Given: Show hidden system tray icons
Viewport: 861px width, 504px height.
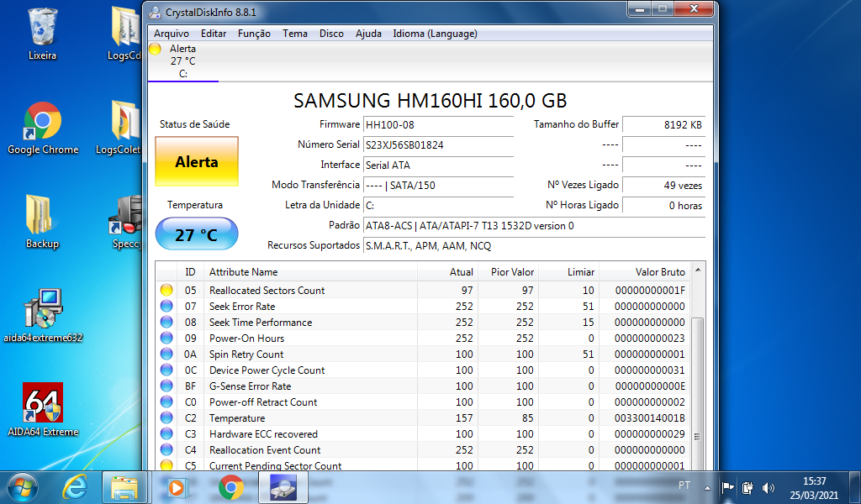Looking at the screenshot, I should pos(707,487).
